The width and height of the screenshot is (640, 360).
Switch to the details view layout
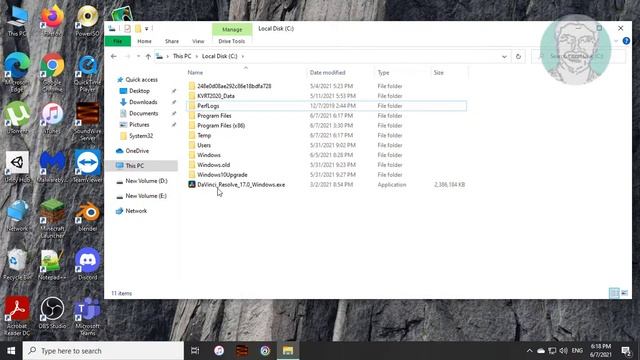coord(614,293)
